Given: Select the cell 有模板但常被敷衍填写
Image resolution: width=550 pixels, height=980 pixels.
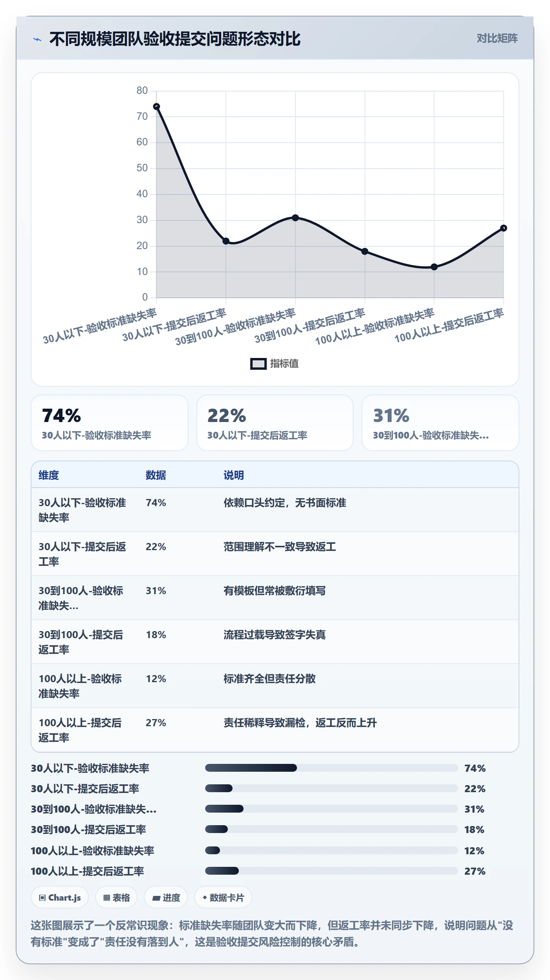Looking at the screenshot, I should [x=275, y=591].
